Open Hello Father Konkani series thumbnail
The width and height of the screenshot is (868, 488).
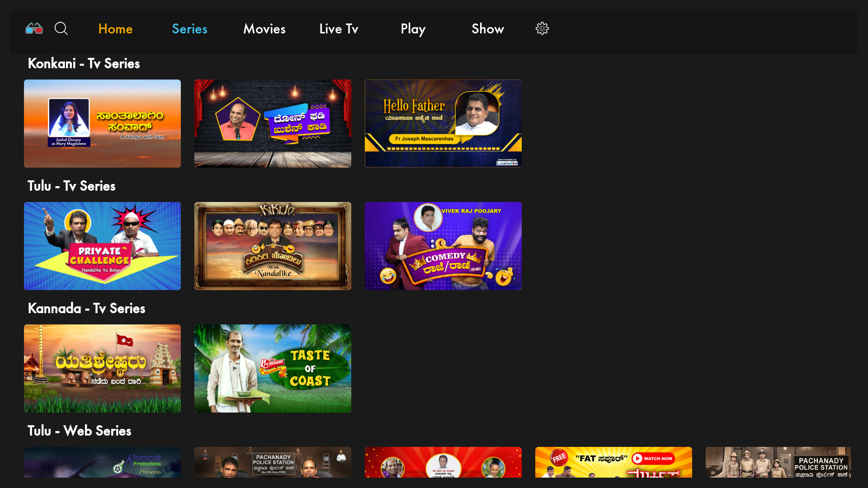(443, 123)
